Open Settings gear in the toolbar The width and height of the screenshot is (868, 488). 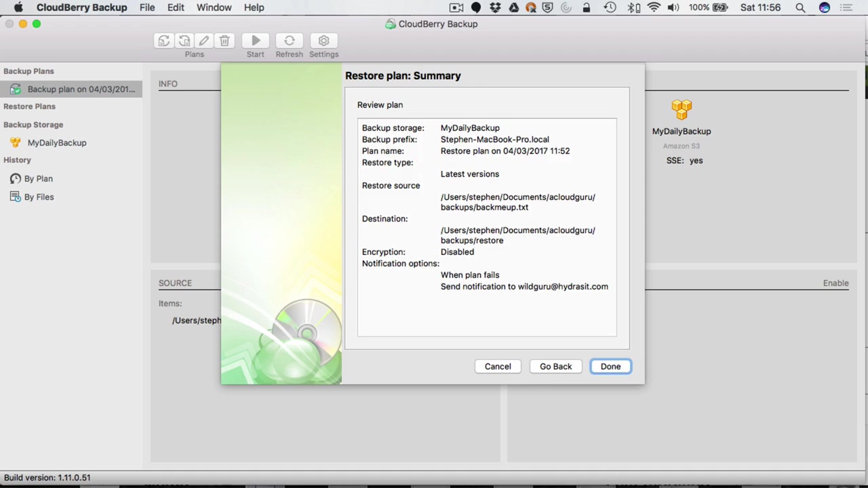point(323,41)
